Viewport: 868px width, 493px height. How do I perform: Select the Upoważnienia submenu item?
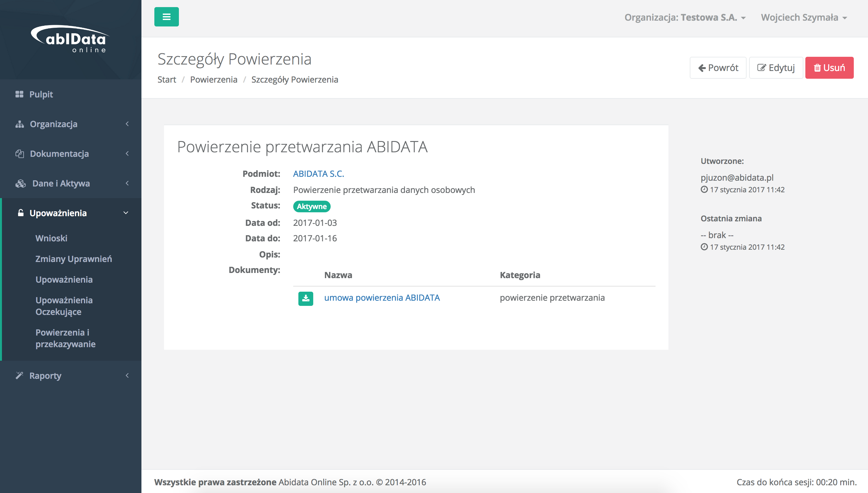[64, 279]
